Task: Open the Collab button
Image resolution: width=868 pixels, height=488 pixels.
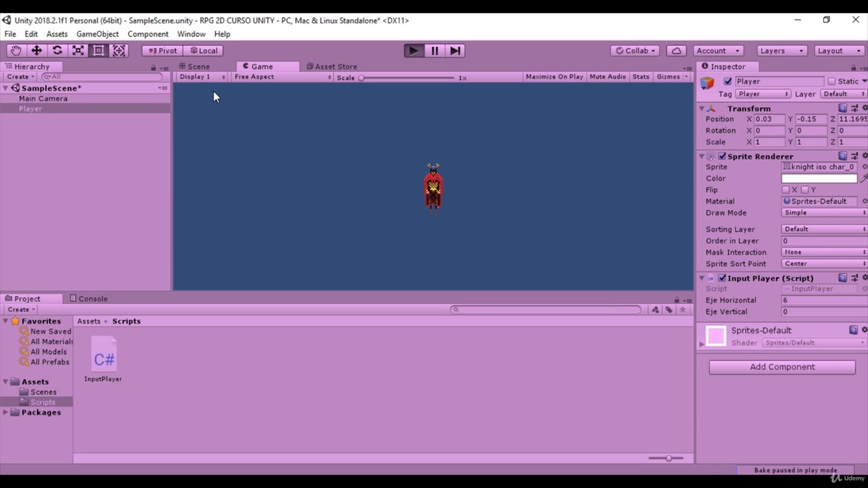Action: pos(635,50)
